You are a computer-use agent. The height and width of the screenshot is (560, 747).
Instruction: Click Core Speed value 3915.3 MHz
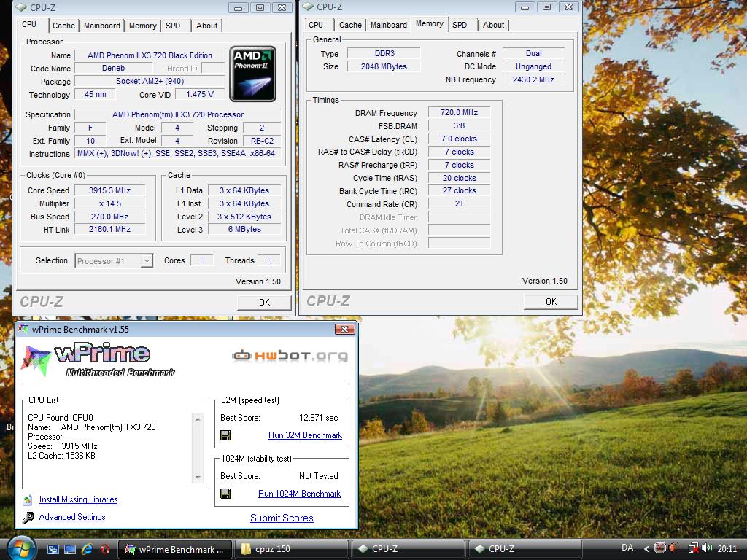click(x=109, y=190)
